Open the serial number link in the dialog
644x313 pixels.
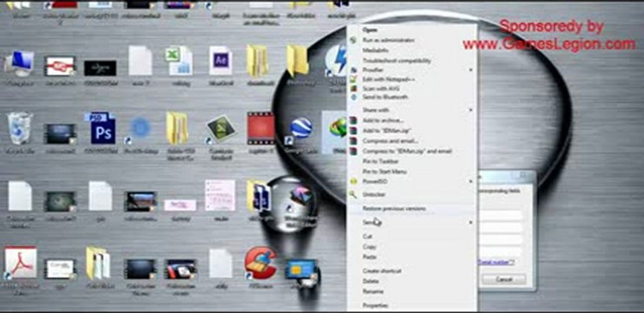tap(496, 262)
